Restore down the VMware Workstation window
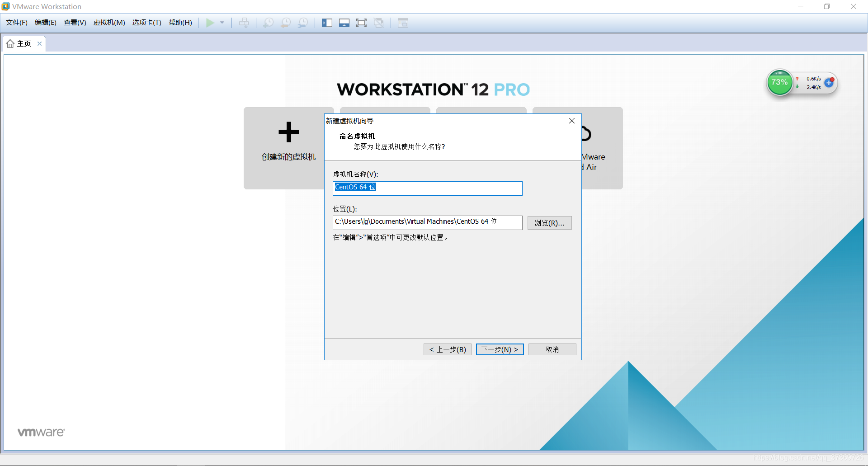Image resolution: width=868 pixels, height=466 pixels. point(827,6)
